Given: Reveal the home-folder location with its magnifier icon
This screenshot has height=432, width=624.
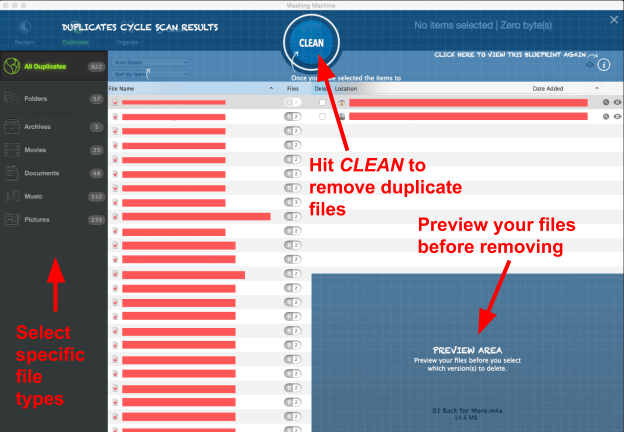Looking at the screenshot, I should pyautogui.click(x=606, y=102).
